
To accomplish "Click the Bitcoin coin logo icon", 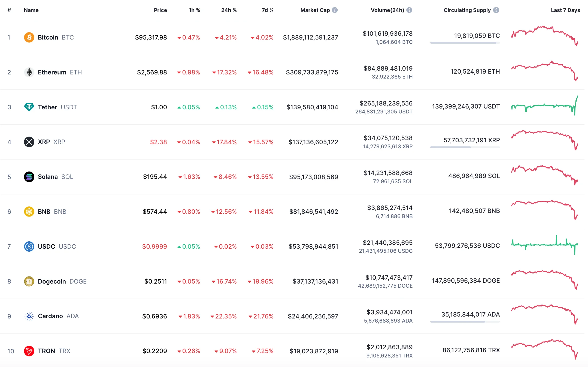I will pos(29,37).
